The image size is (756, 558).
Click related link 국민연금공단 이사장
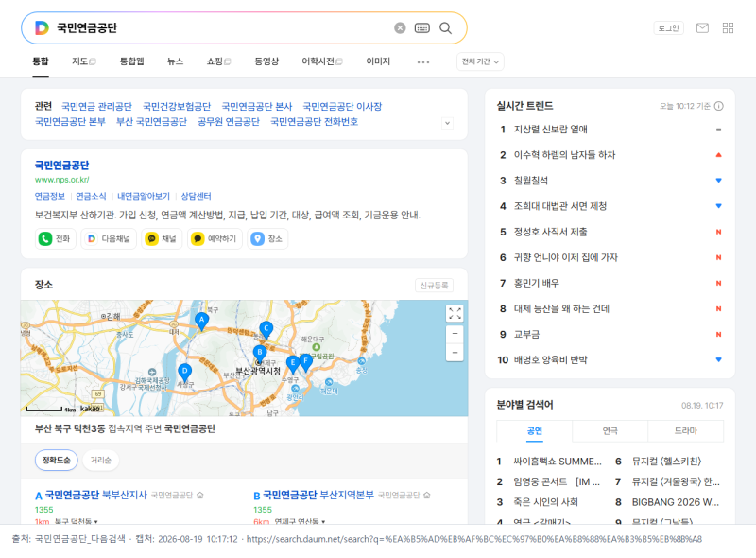click(x=342, y=106)
